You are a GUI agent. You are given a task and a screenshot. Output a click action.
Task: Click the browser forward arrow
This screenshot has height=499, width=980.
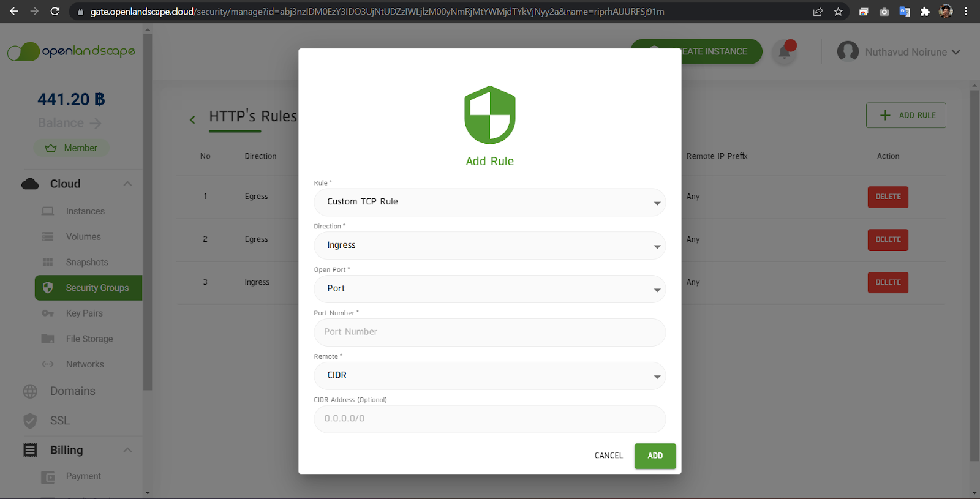[34, 11]
